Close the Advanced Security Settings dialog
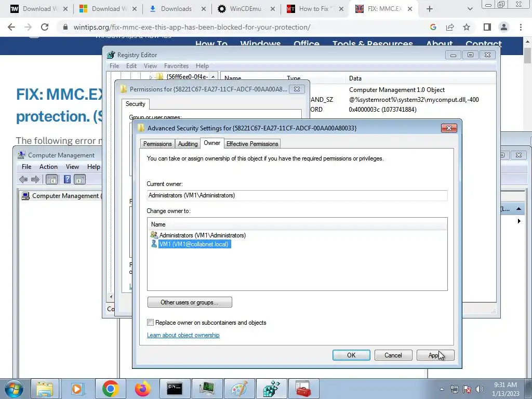 pyautogui.click(x=449, y=128)
